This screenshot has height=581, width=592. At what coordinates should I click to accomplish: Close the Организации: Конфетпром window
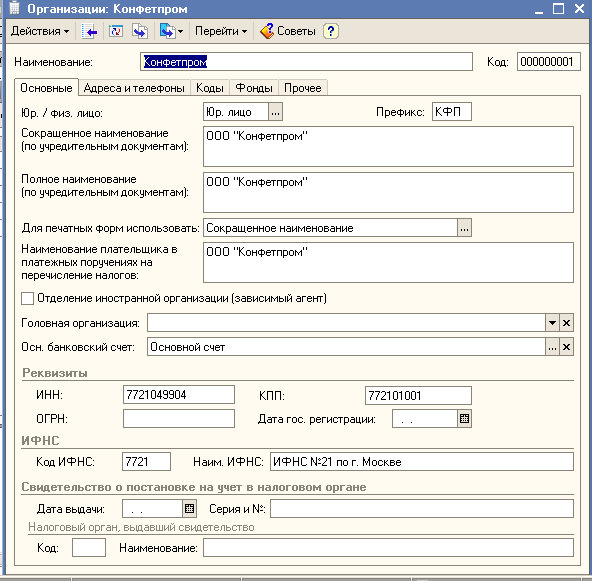coord(579,8)
